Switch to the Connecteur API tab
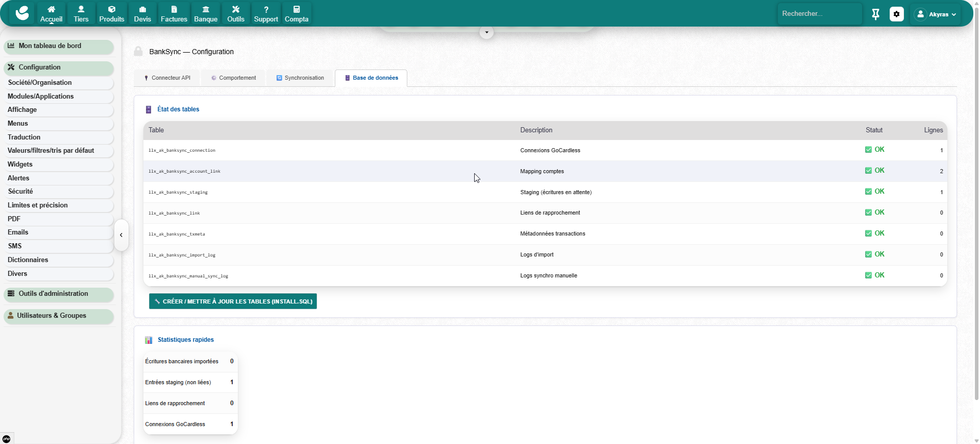This screenshot has width=980, height=444. click(167, 78)
